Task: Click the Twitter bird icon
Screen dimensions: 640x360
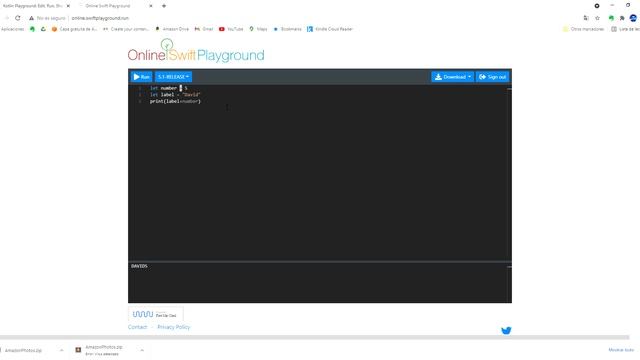Action: (506, 330)
